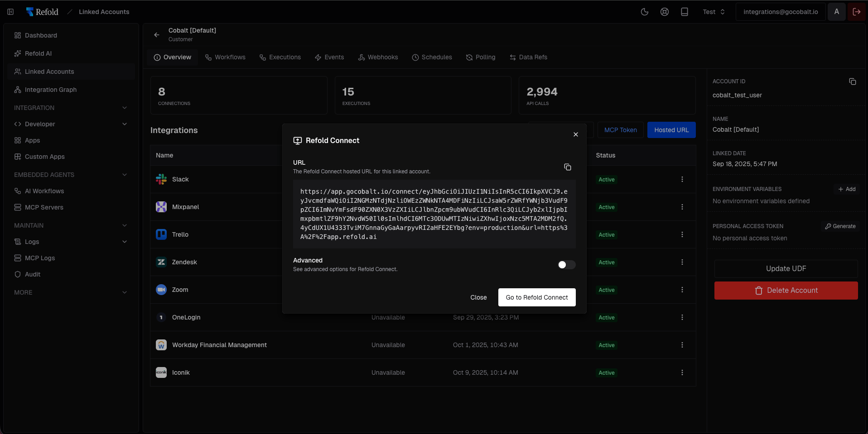Click Go to Refold Connect button

(x=537, y=297)
